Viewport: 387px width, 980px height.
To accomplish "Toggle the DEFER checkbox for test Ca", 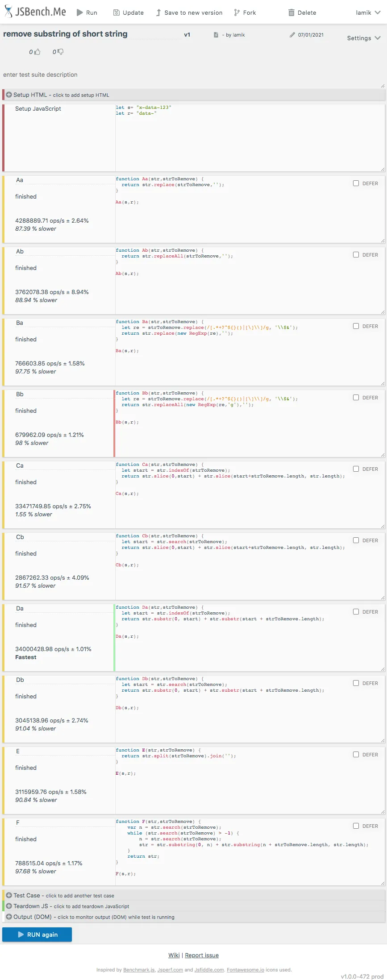I will 356,469.
